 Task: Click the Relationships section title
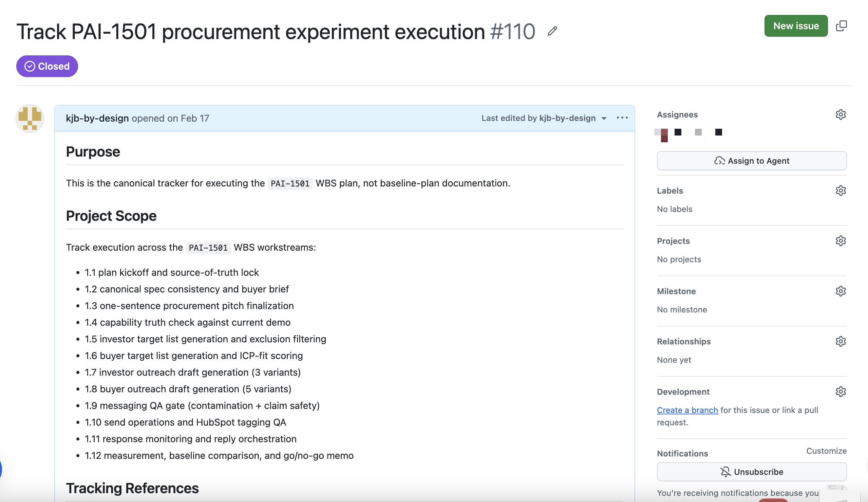(684, 341)
